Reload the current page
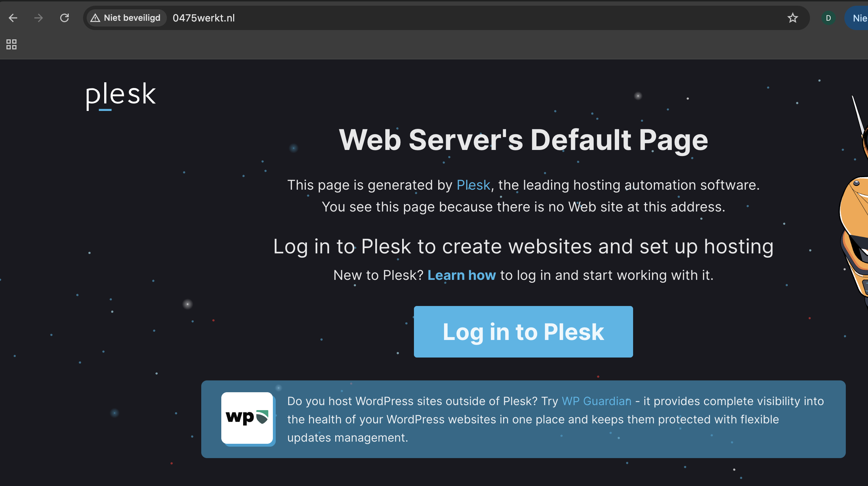Viewport: 868px width, 486px height. point(64,18)
